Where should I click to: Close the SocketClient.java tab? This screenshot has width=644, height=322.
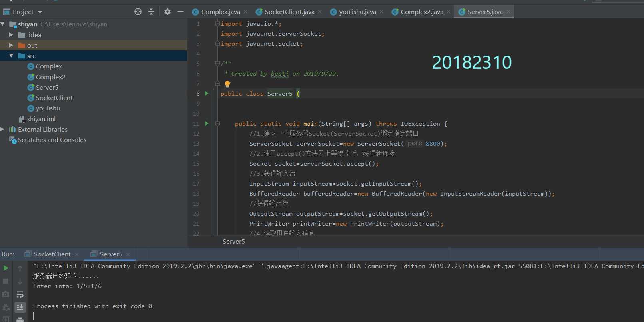[x=320, y=12]
